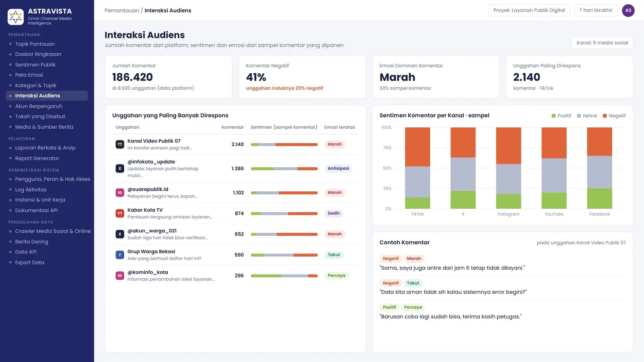Click the AstraVista star logo icon
Screen dimensions: 644x362
(x=16, y=17)
